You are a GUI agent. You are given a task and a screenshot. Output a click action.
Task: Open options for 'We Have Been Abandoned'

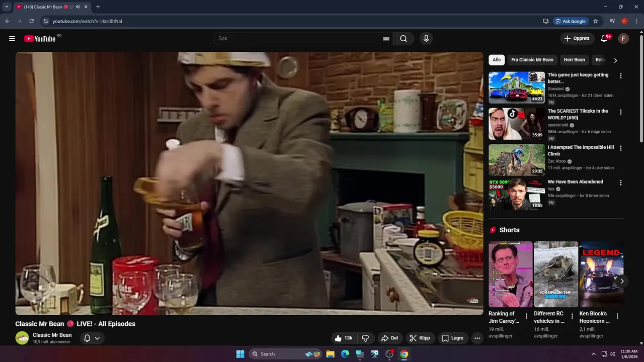click(620, 183)
